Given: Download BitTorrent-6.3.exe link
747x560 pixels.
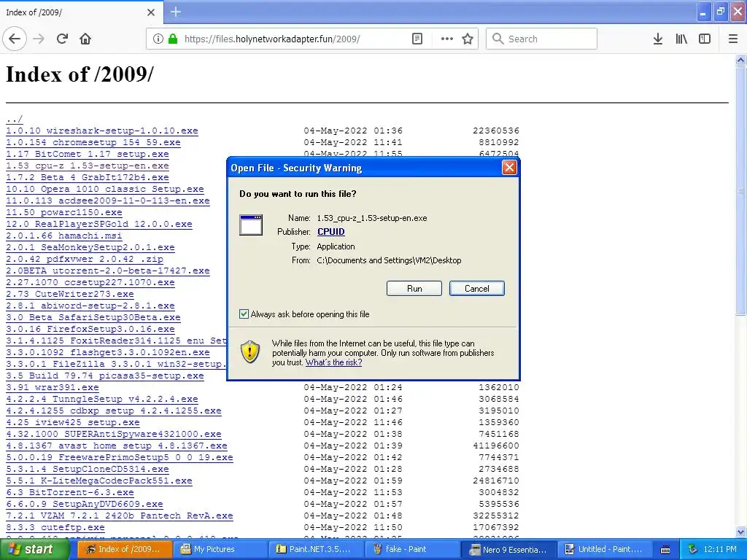Looking at the screenshot, I should pos(70,492).
